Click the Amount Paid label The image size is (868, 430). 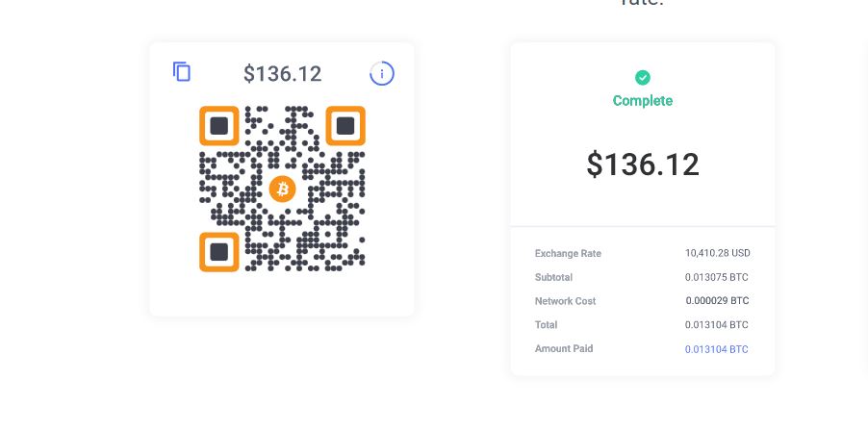click(x=564, y=348)
